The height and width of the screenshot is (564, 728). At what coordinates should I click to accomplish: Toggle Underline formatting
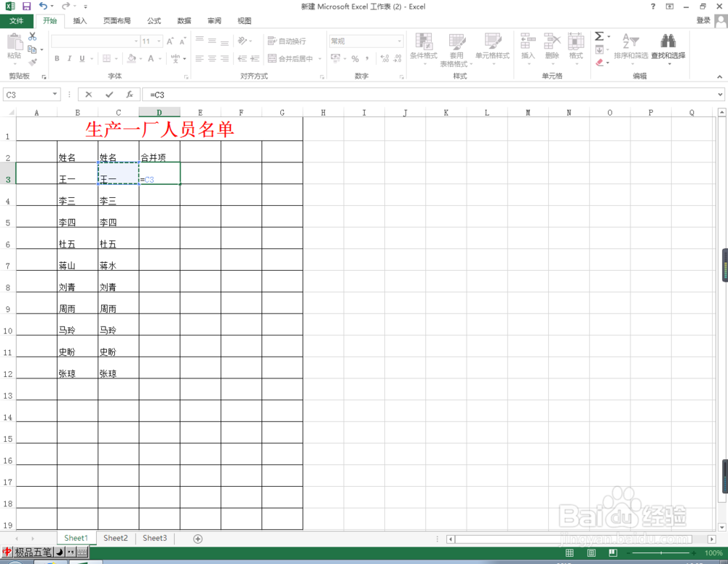[x=82, y=58]
